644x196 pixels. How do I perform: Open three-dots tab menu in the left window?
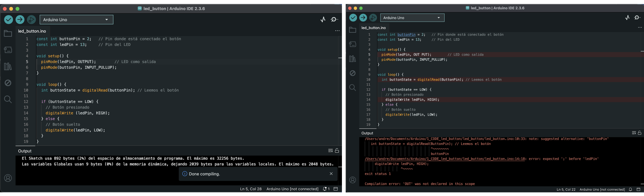pos(337,31)
